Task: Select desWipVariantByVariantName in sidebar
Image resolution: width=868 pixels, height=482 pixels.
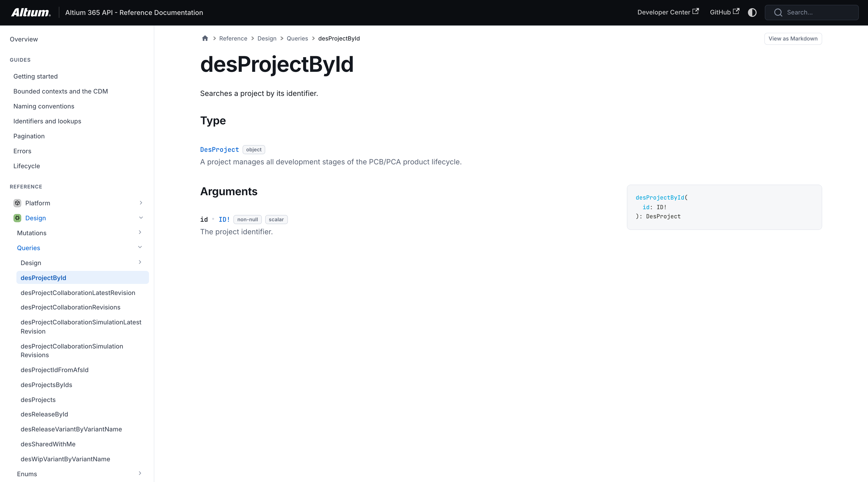Action: coord(65,459)
